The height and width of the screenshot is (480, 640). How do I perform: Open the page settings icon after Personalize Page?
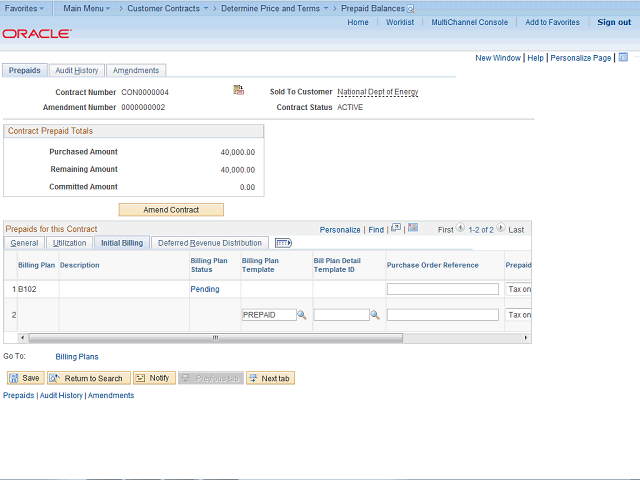(623, 57)
